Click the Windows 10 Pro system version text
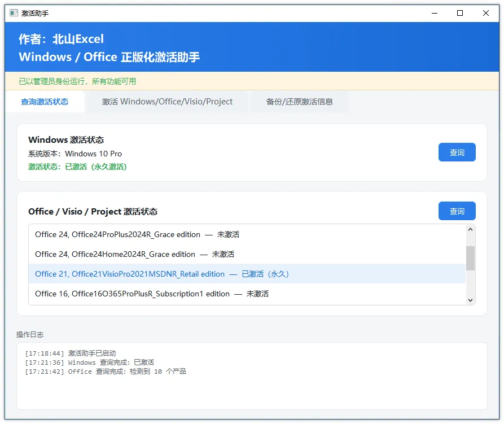The image size is (504, 424). coord(93,154)
